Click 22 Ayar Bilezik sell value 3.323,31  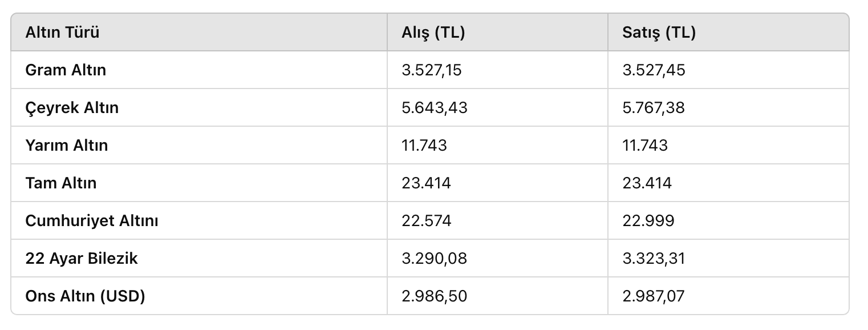654,259
